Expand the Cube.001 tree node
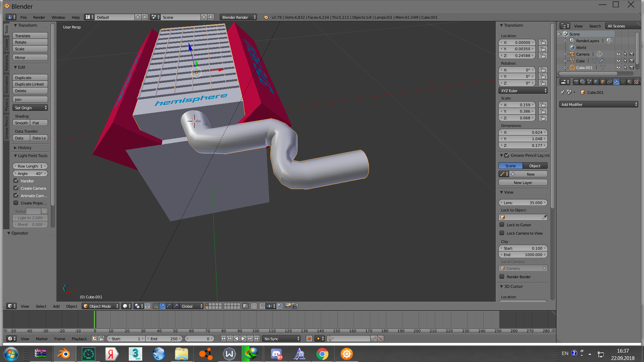Viewport: 644px width, 362px height. 565,67
